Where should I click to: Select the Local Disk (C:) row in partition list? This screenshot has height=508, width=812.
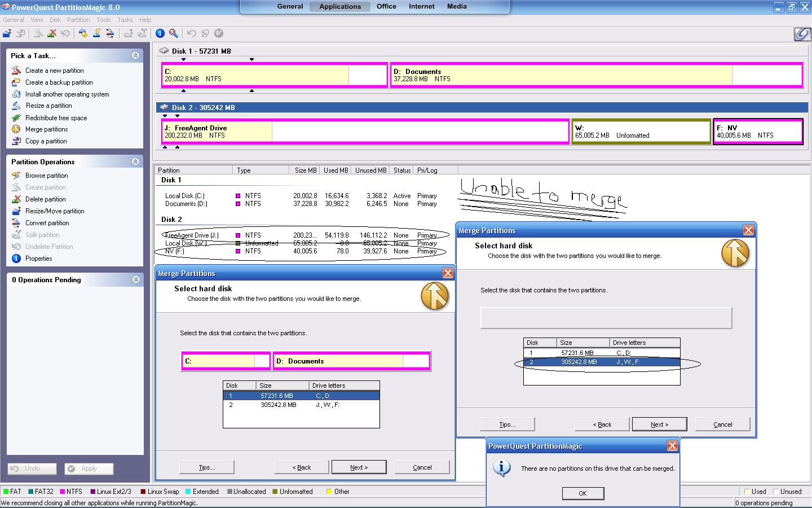tap(301, 196)
